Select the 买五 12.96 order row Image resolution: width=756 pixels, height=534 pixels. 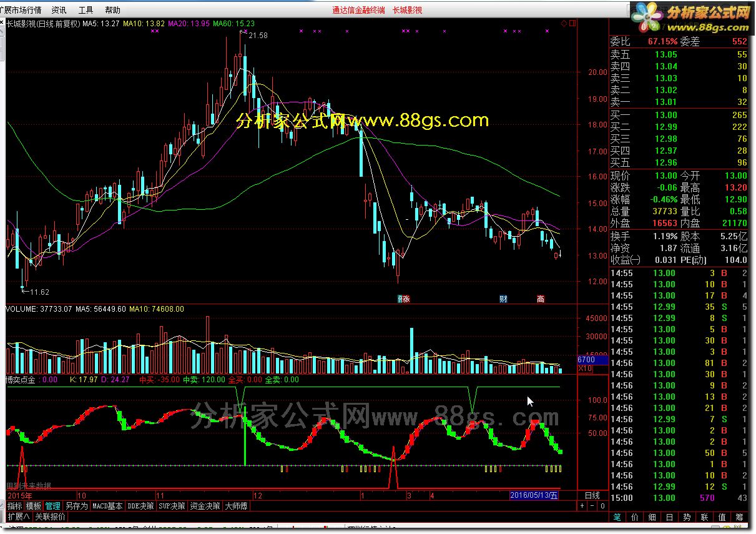point(679,162)
